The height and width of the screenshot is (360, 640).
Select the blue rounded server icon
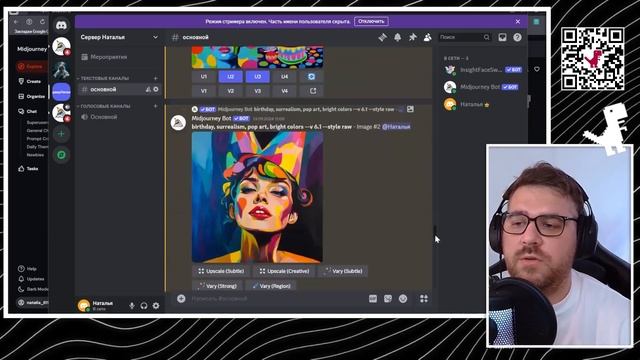click(61, 92)
